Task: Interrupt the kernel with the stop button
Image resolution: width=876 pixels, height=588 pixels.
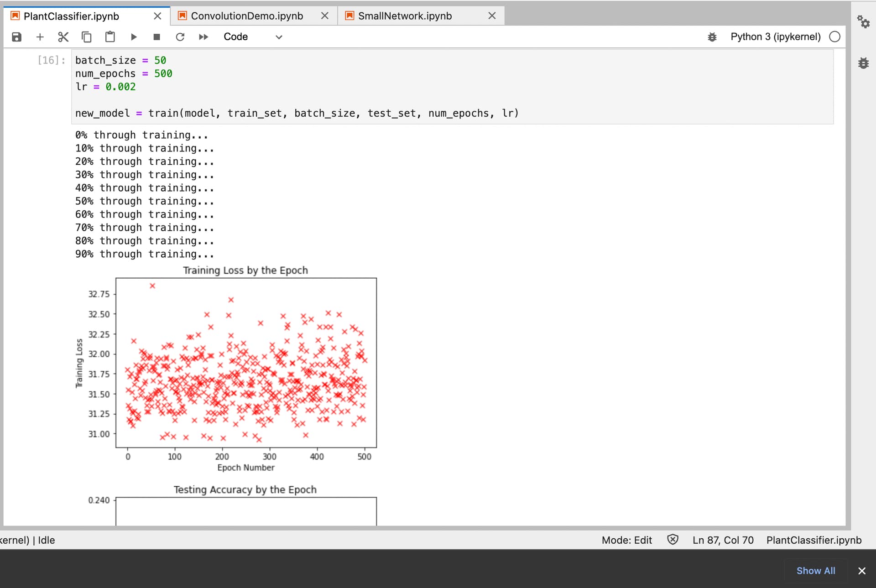Action: (x=156, y=37)
